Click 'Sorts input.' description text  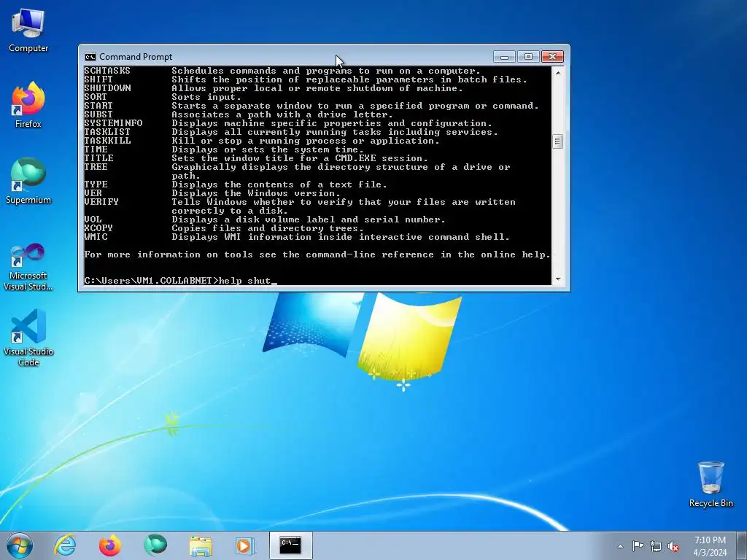[206, 97]
